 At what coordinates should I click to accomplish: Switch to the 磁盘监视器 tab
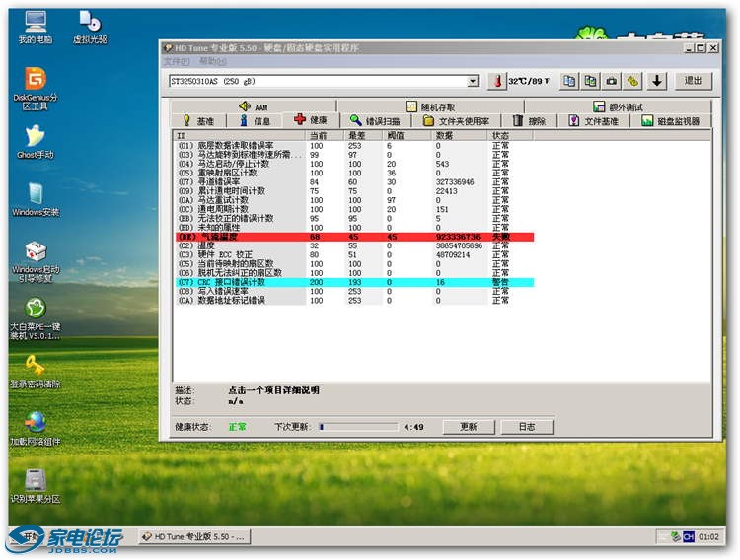pos(671,121)
